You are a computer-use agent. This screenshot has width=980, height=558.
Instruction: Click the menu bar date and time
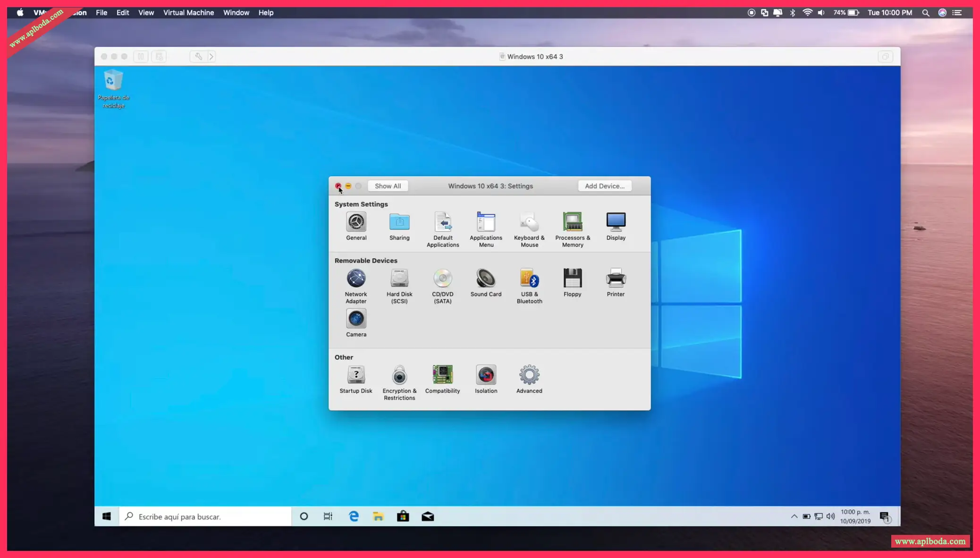(890, 13)
